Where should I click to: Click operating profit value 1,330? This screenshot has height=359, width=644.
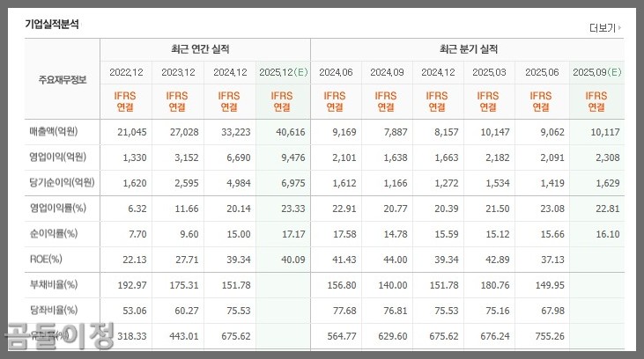135,158
